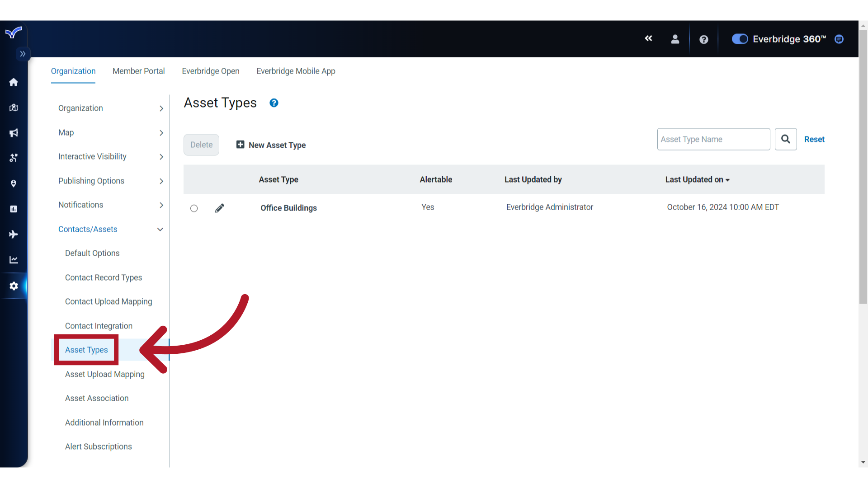Open the Analytics line chart icon
Viewport: 868px width, 488px height.
point(14,259)
